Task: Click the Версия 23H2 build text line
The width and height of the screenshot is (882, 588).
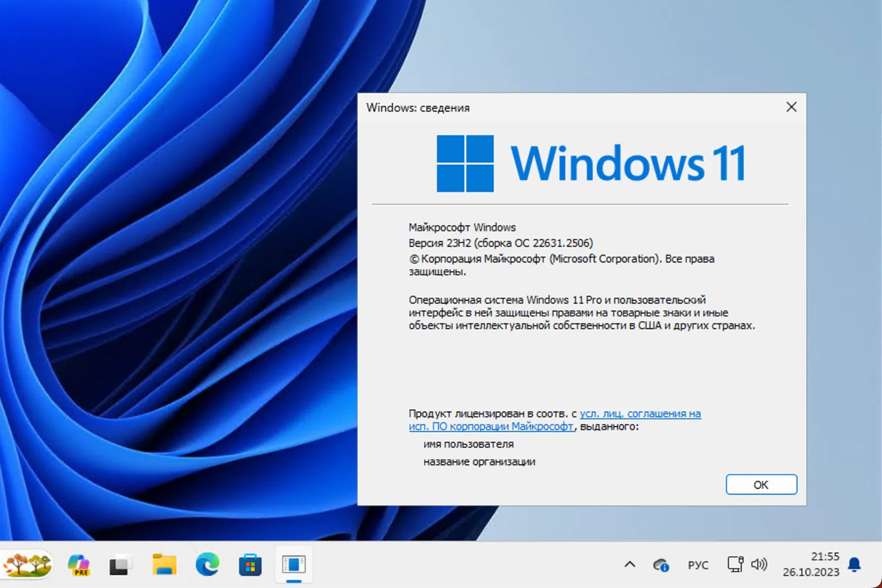Action: coord(501,243)
